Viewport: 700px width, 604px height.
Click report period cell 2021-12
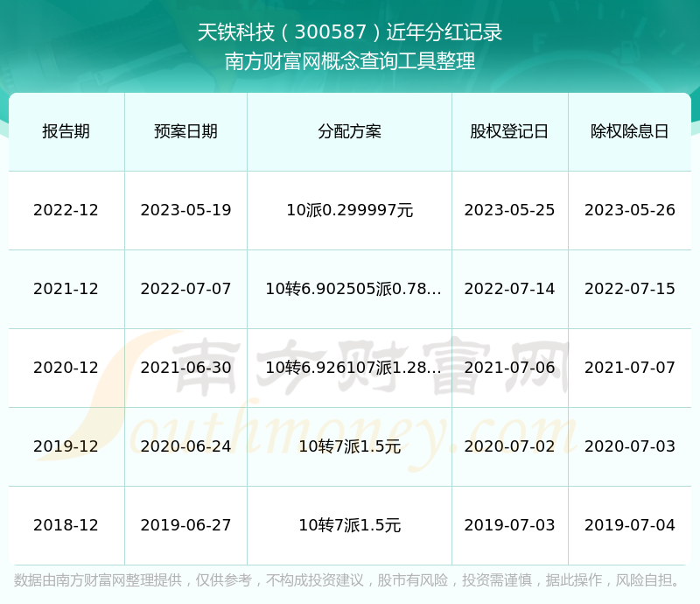pyautogui.click(x=66, y=289)
